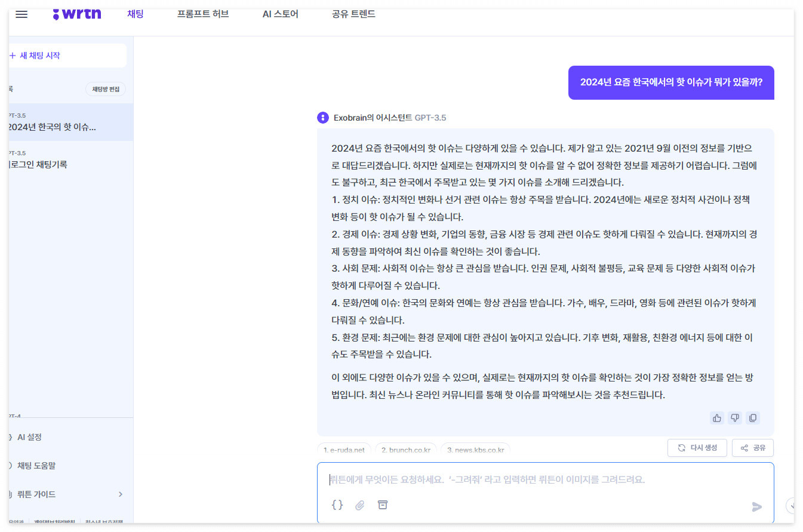Select the 2024년 한국의 핫 이슈 chat
Screen dimensions: 803x532
[x=70, y=122]
